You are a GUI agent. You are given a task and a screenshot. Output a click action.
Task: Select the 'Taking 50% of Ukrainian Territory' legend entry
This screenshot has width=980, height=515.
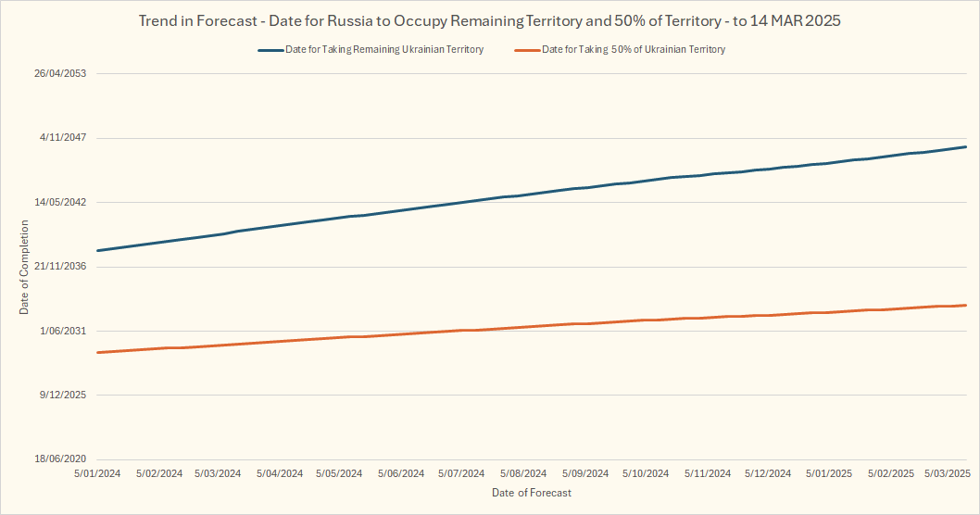(x=634, y=50)
